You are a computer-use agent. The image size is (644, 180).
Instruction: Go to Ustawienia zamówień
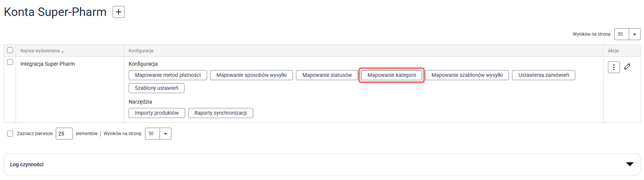click(543, 75)
